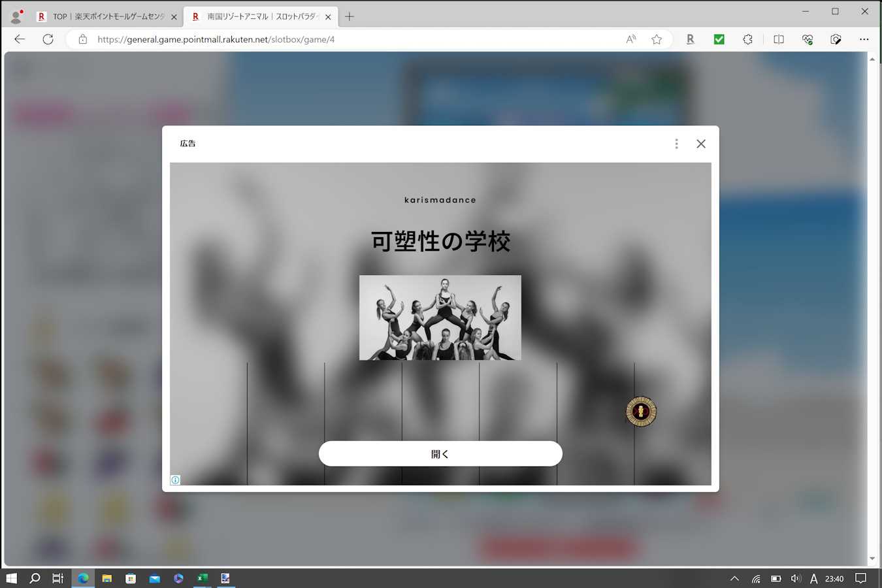Screen dimensions: 882x588
Task: Open the Rakuten extension icon
Action: (690, 39)
